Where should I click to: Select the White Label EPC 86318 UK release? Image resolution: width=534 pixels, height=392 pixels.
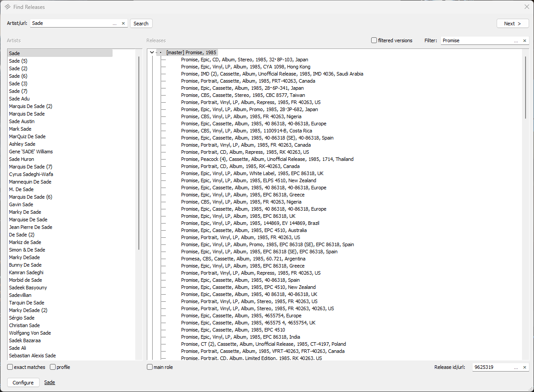click(252, 173)
